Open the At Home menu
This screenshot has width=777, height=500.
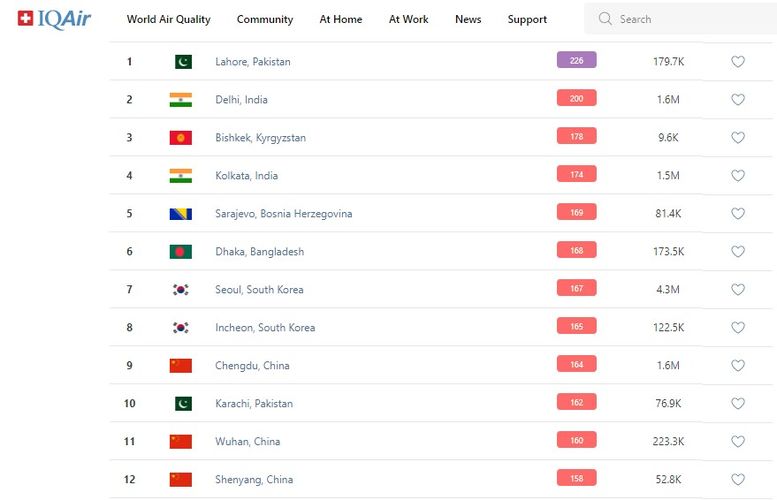click(341, 19)
